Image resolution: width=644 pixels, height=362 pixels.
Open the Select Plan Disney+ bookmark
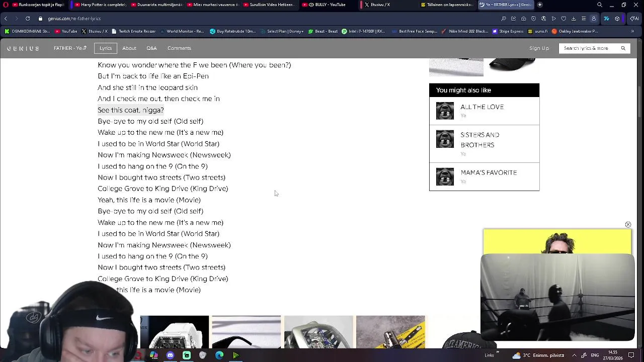282,31
